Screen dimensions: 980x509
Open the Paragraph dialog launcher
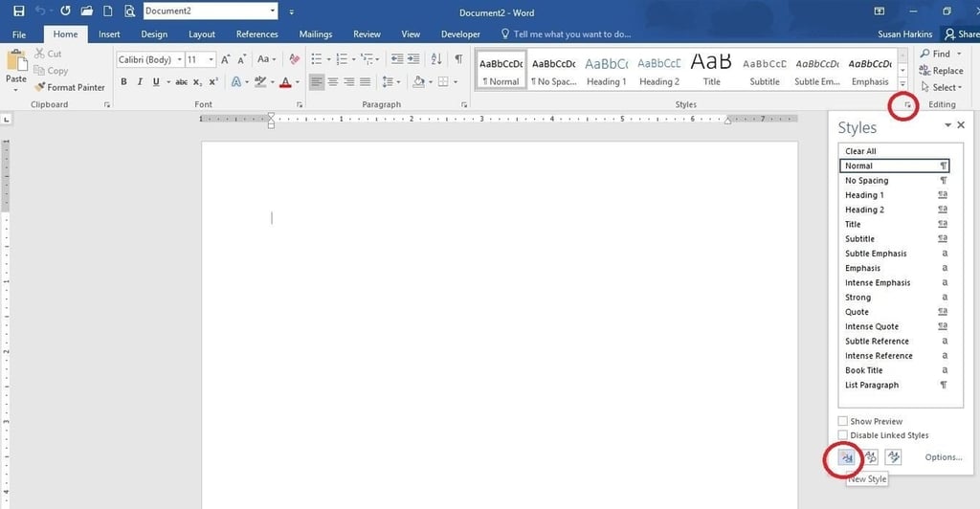pos(464,105)
